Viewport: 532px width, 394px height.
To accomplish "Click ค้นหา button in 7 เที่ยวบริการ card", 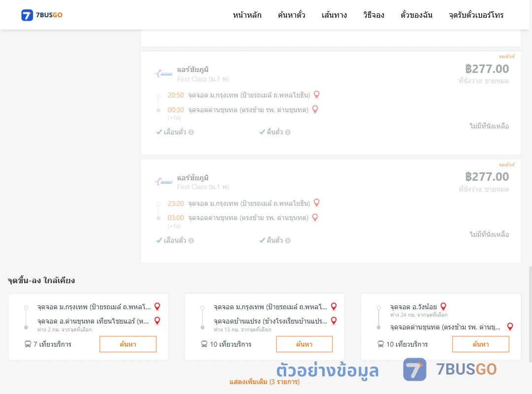I will (128, 344).
